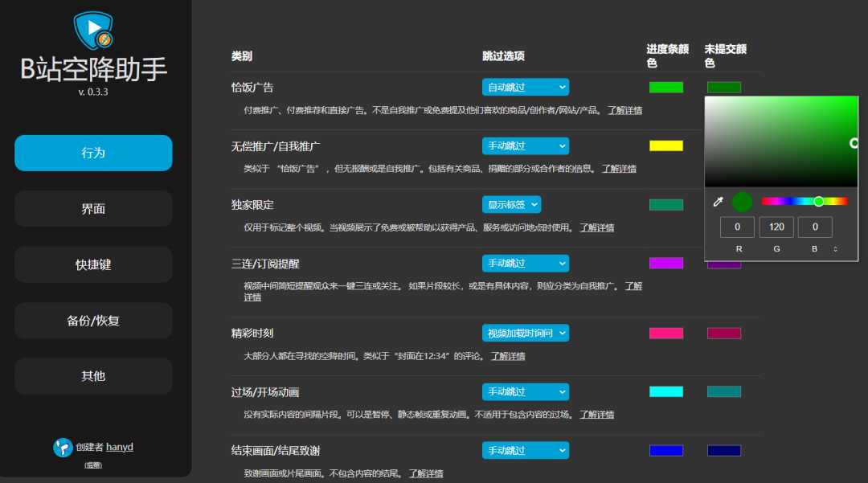Click 了解详情 link under 独家限定
This screenshot has width=868, height=483.
(596, 227)
